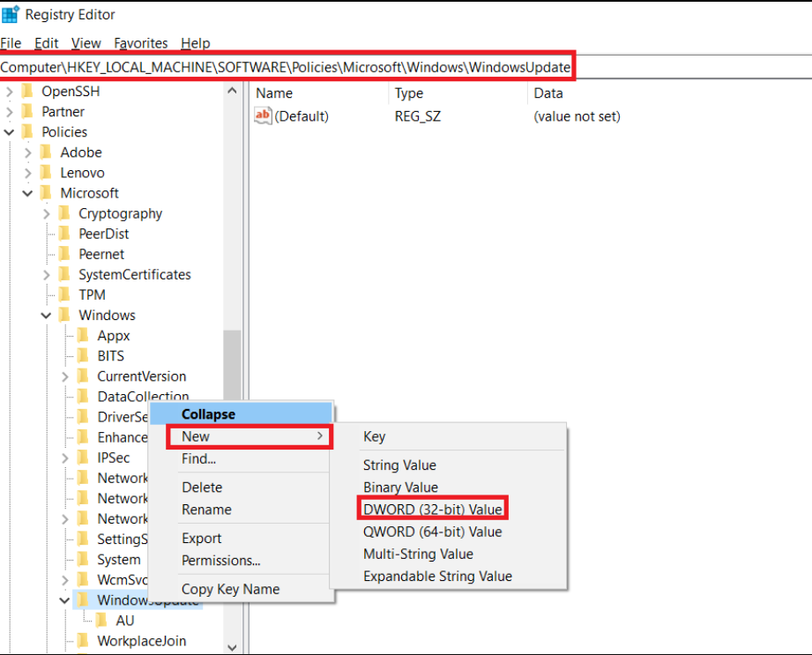Expand the SystemCertificates key
Screen dimensions: 812x655
point(45,274)
